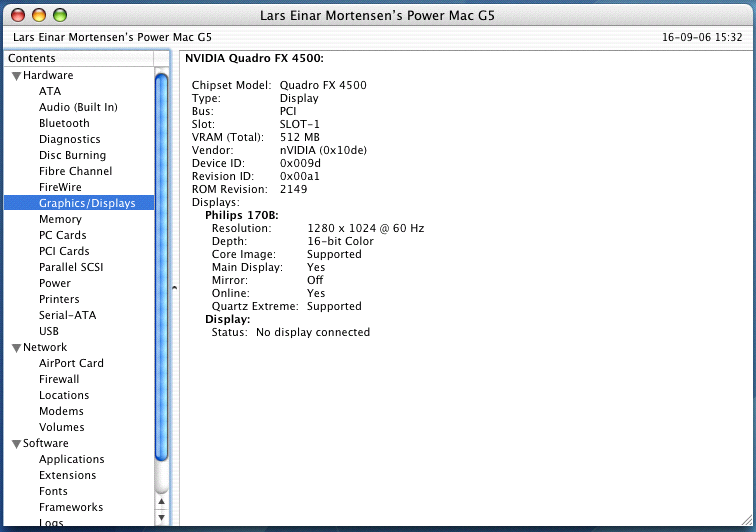Screen dimensions: 756x532
Task: Click the No display connected status
Action: click(313, 332)
